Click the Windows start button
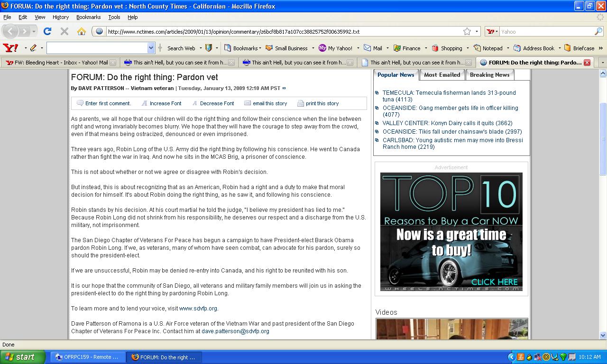The image size is (607, 364). tap(23, 357)
